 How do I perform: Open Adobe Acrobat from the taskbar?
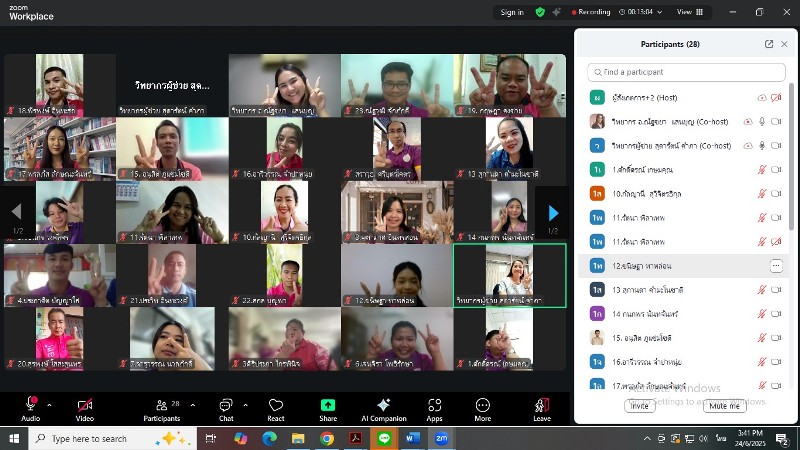pyautogui.click(x=356, y=438)
